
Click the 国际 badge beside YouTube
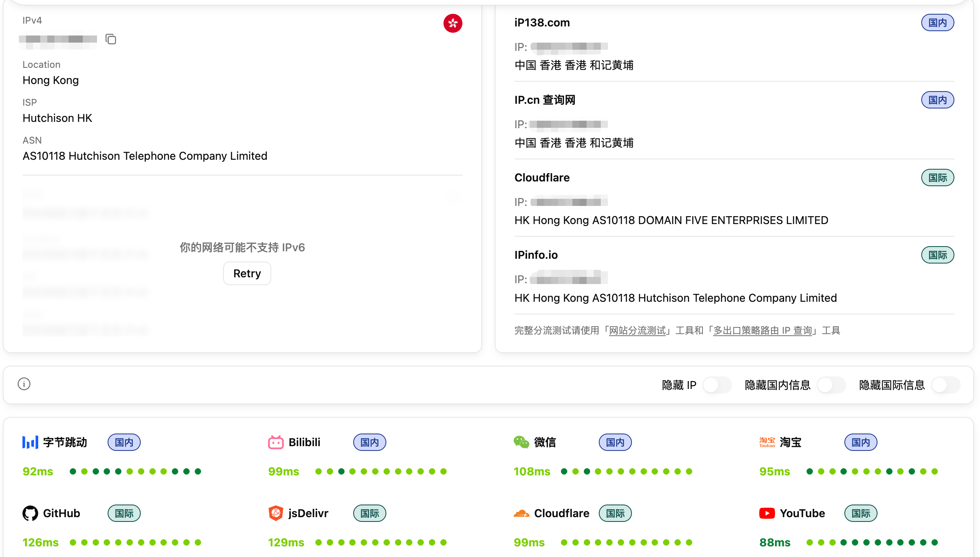[861, 513]
